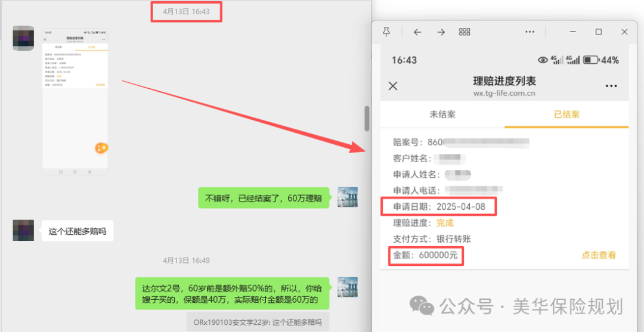Click the avatar next to 不错呀 message
Image resolution: width=644 pixels, height=332 pixels.
pos(348,197)
